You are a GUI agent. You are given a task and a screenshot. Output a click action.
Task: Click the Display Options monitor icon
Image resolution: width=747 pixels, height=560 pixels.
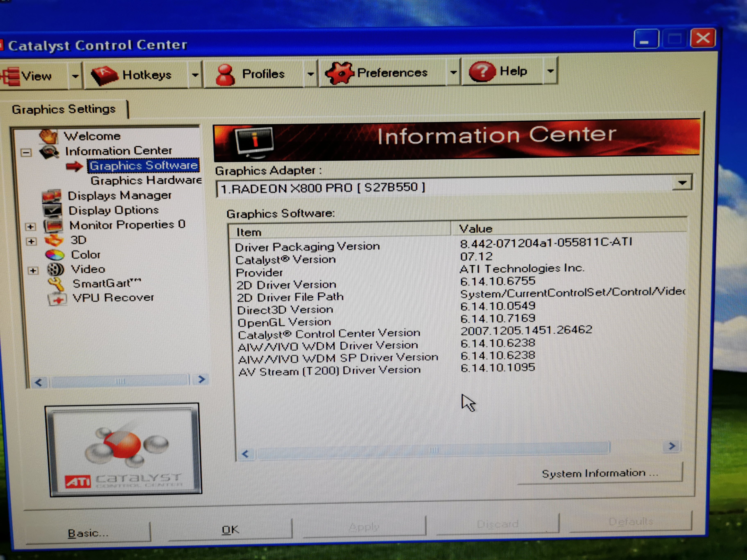[x=53, y=211]
